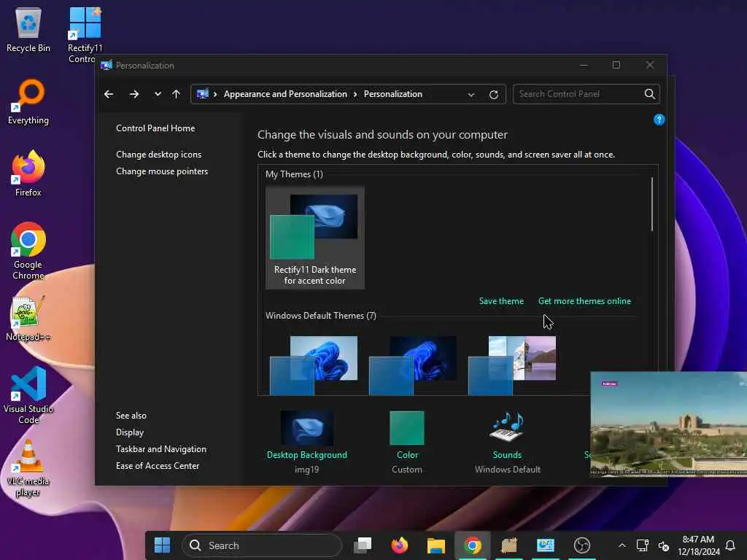This screenshot has height=560, width=747.
Task: Open the taskbar package box app icon
Action: pyautogui.click(x=508, y=545)
